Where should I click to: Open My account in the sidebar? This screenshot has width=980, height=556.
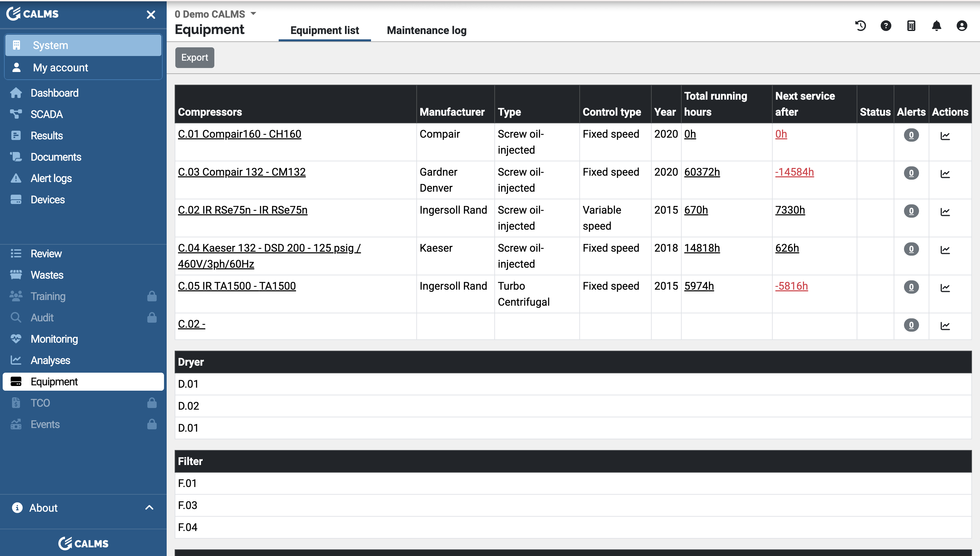pos(83,68)
